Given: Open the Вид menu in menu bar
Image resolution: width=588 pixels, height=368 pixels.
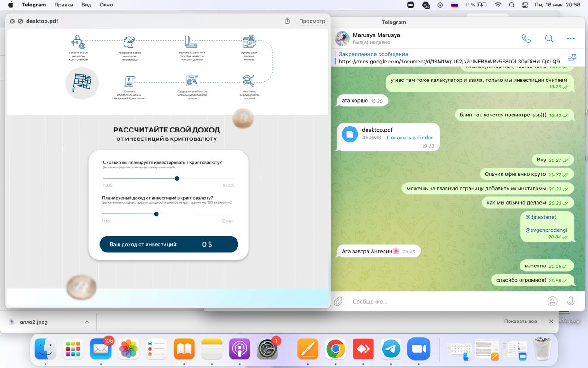Looking at the screenshot, I should click(86, 5).
